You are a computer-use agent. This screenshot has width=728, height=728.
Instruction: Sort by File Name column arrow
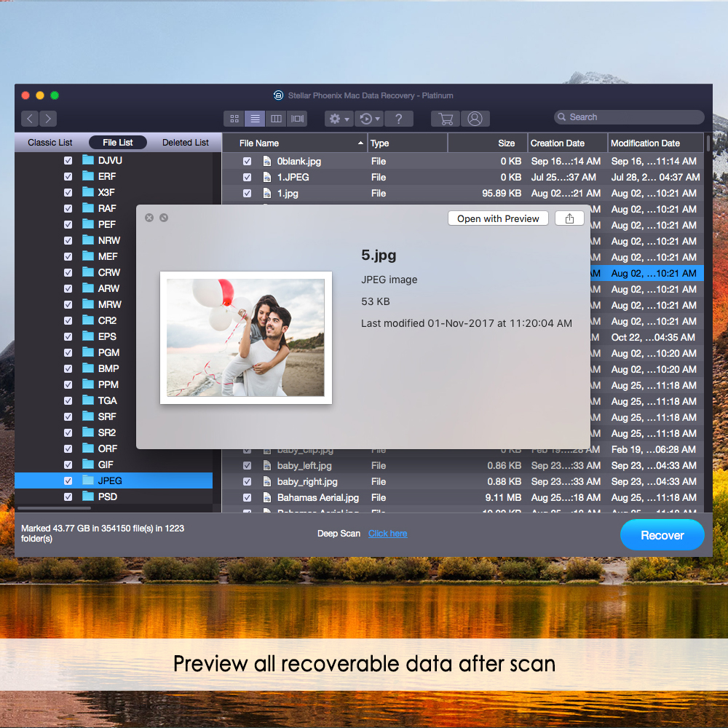tap(360, 143)
